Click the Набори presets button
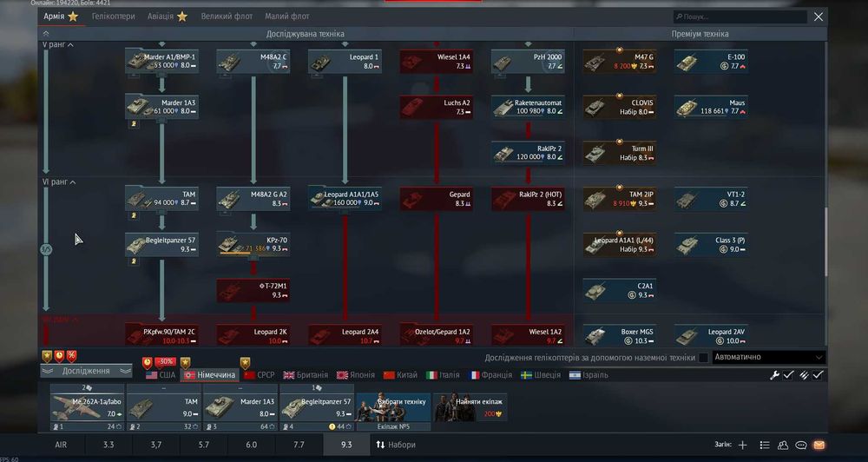Viewport: 868px width, 462px height. (396, 445)
